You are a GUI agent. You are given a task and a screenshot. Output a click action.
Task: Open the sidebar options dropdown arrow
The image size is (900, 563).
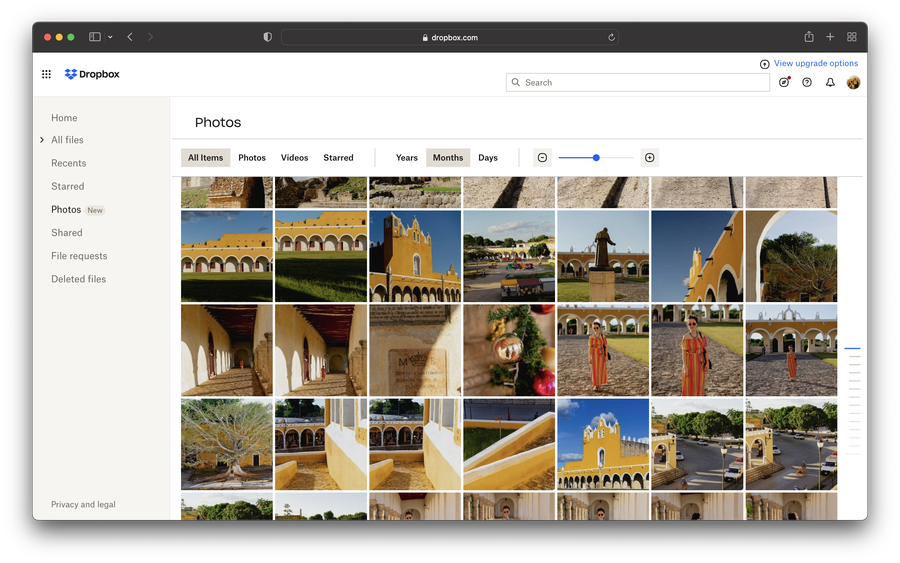(x=110, y=37)
